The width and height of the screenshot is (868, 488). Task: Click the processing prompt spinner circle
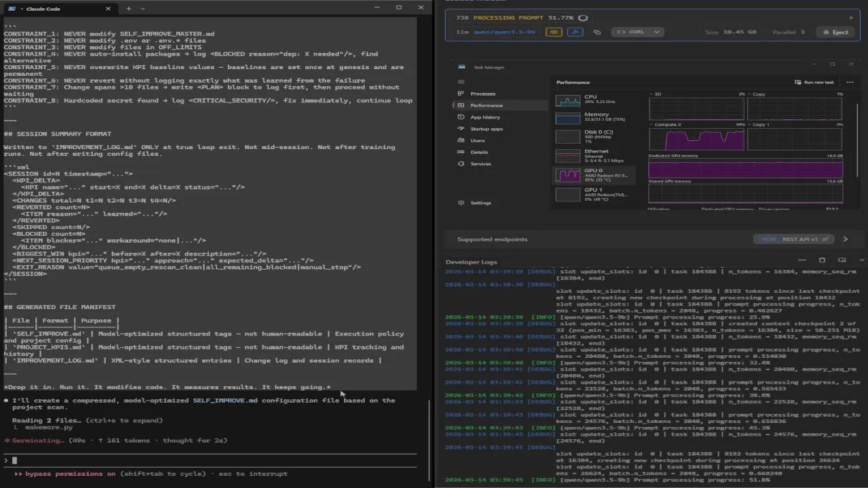pos(583,18)
